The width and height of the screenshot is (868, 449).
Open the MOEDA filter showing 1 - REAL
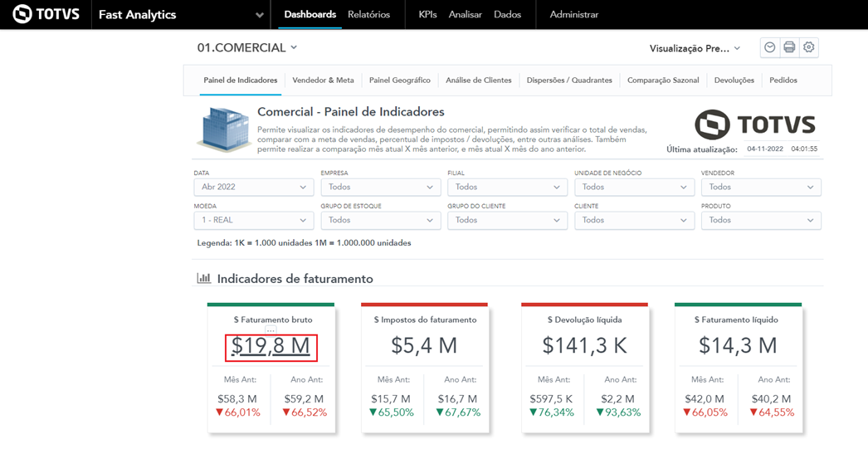(254, 220)
